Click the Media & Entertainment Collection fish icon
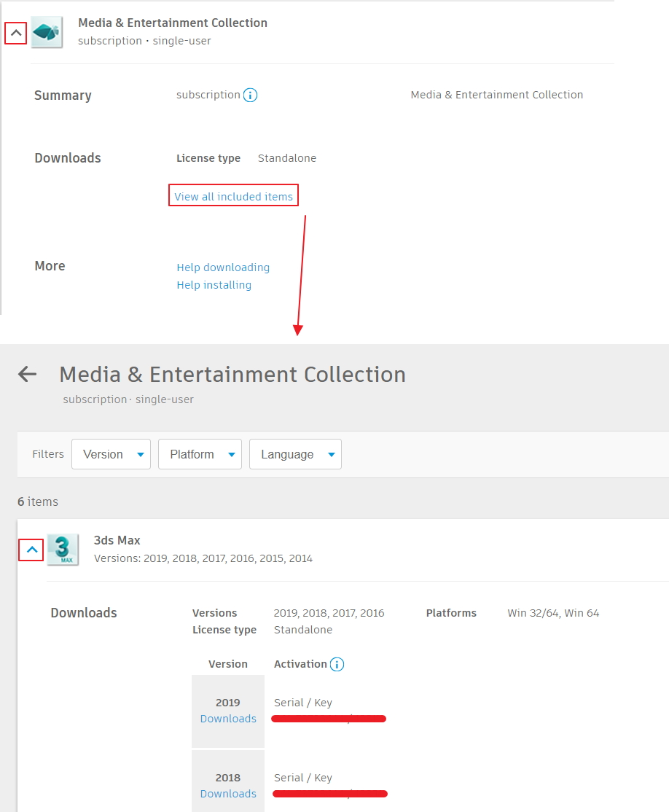Screen dimensions: 669x812 [47, 32]
